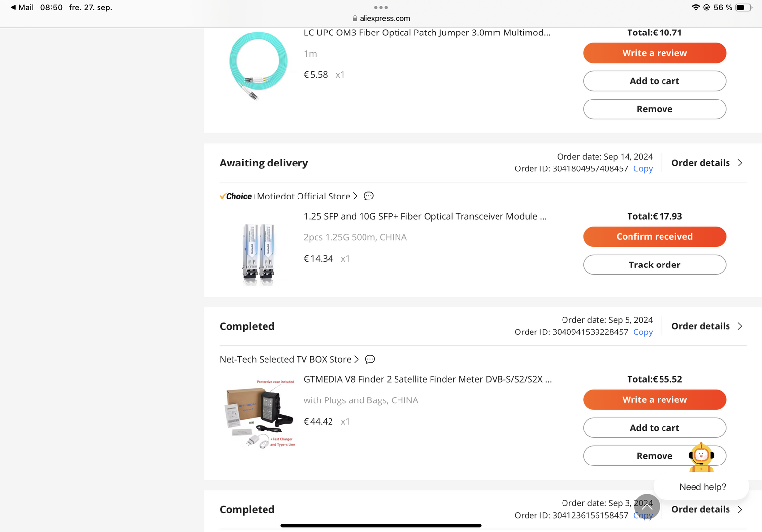
Task: Copy order ID 3041804957408457
Action: coord(643,169)
